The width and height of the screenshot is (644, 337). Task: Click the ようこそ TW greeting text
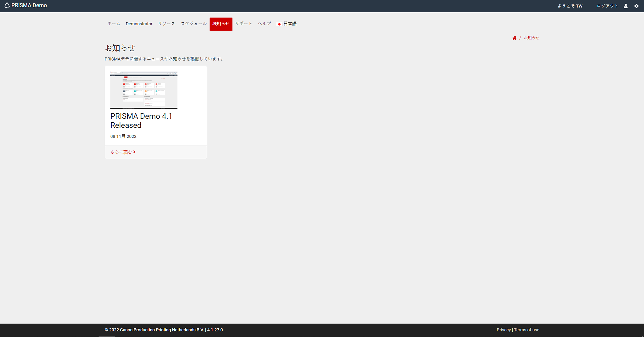pos(570,6)
